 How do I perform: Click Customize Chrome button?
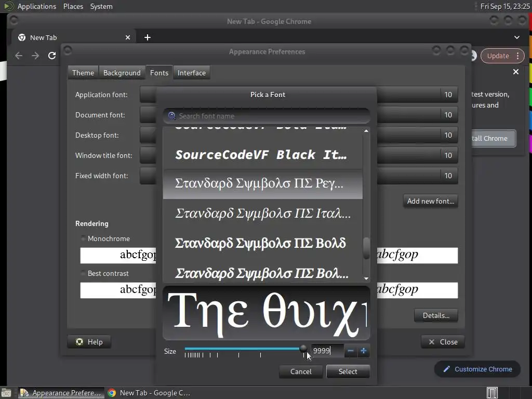pyautogui.click(x=477, y=369)
